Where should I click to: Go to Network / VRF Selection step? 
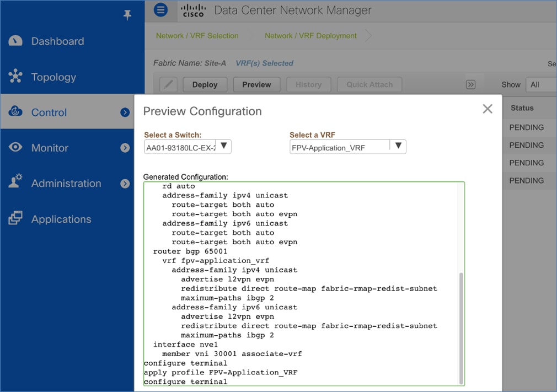click(197, 36)
